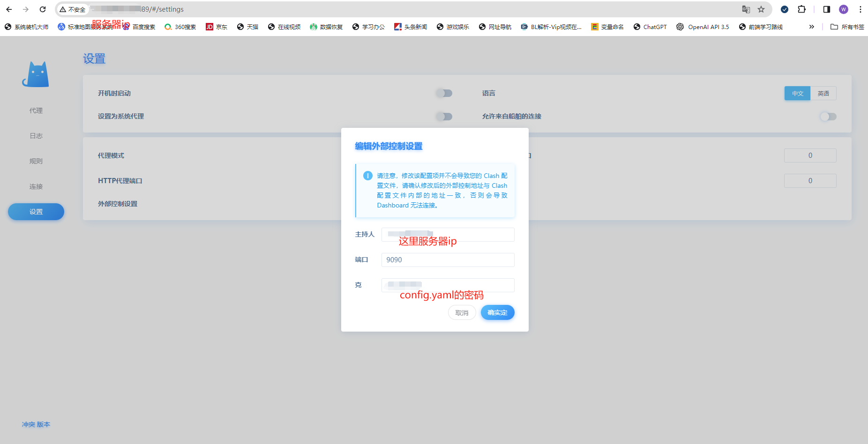Click the browser reload page icon

coord(43,9)
